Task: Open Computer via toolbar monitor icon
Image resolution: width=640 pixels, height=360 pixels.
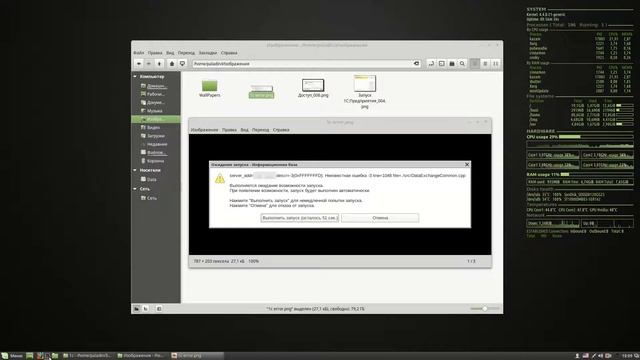Action: click(x=182, y=64)
